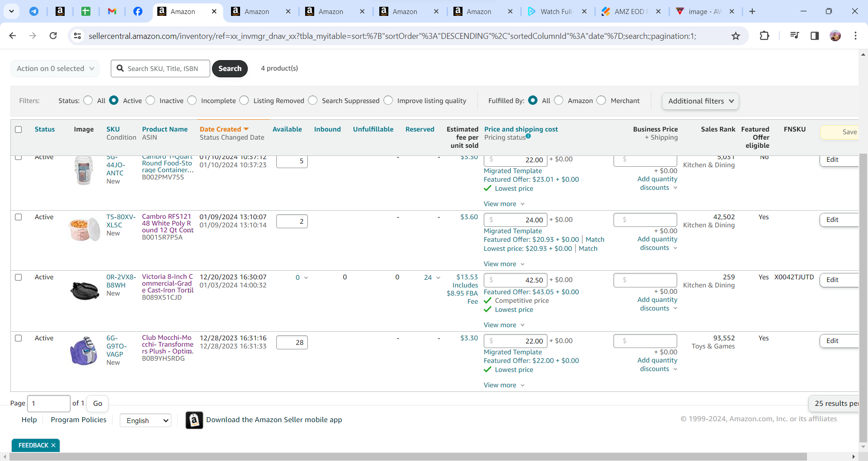View site information icon in address bar

(78, 36)
